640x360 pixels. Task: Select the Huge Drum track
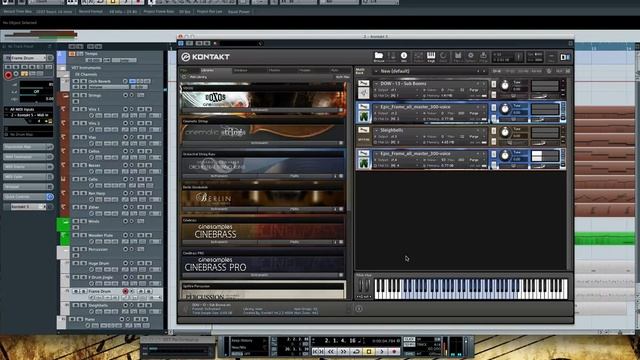click(x=98, y=263)
